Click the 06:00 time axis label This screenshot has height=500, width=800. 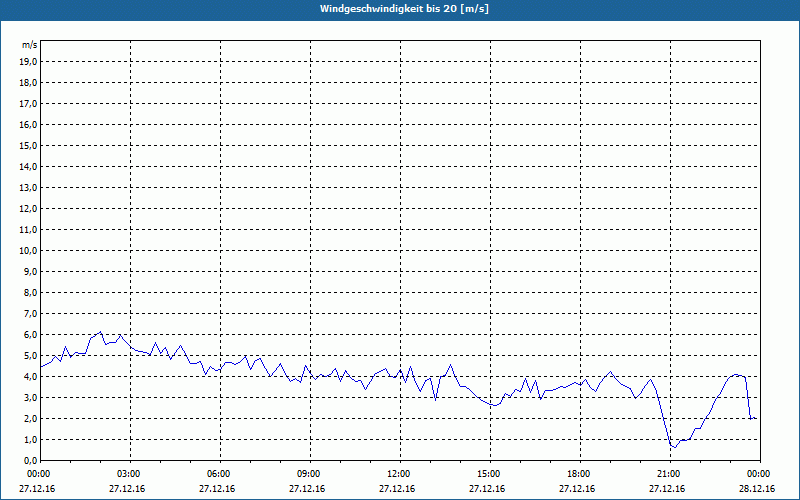(219, 473)
